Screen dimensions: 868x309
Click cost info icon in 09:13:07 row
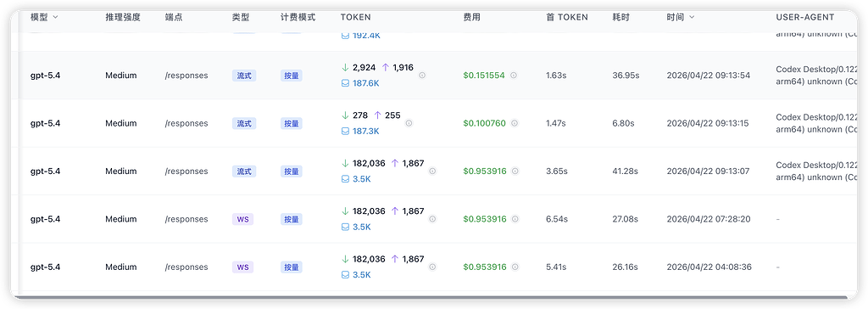(x=515, y=171)
